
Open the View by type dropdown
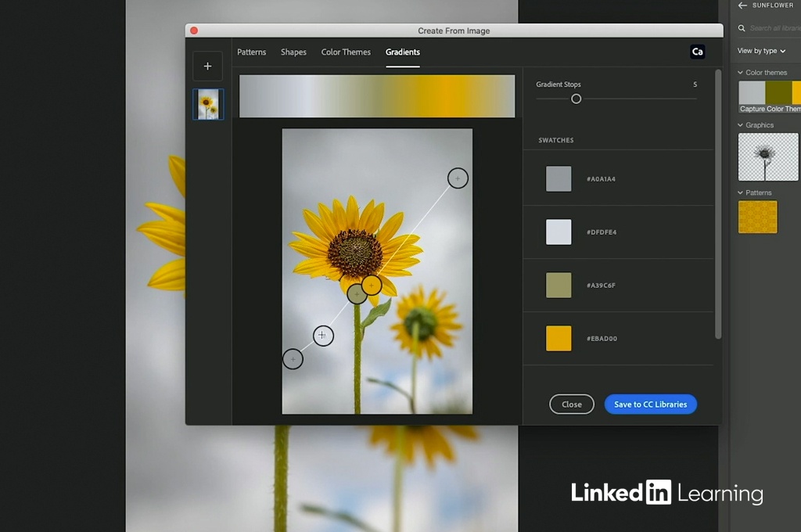(x=761, y=51)
